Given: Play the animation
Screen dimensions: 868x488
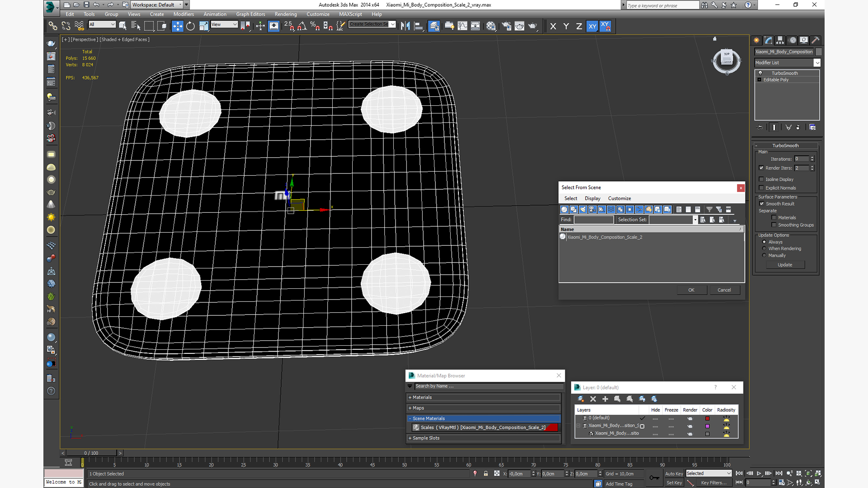Looking at the screenshot, I should coord(759,474).
